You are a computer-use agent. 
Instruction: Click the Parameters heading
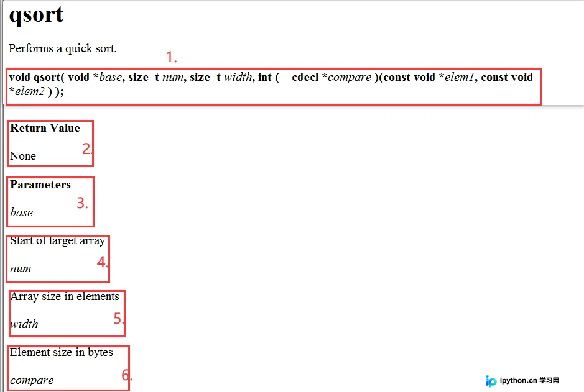(40, 185)
